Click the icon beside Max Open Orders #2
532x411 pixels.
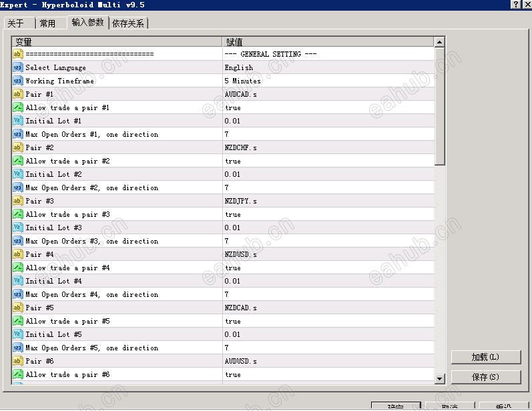(x=17, y=187)
